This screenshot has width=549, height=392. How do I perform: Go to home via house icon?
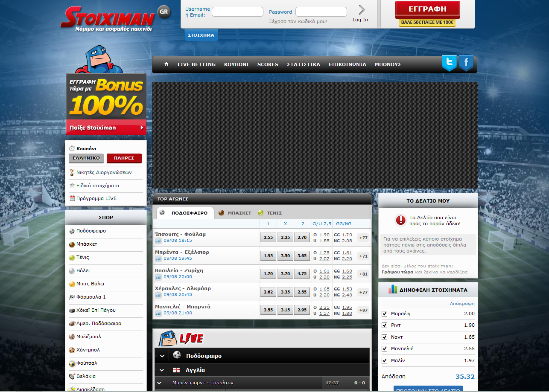click(x=166, y=64)
